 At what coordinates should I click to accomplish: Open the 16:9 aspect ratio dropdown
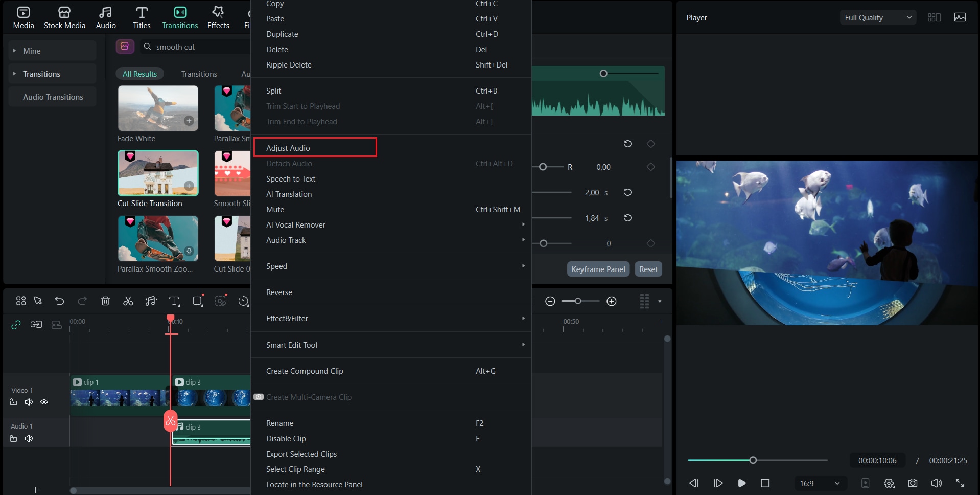[x=820, y=483]
